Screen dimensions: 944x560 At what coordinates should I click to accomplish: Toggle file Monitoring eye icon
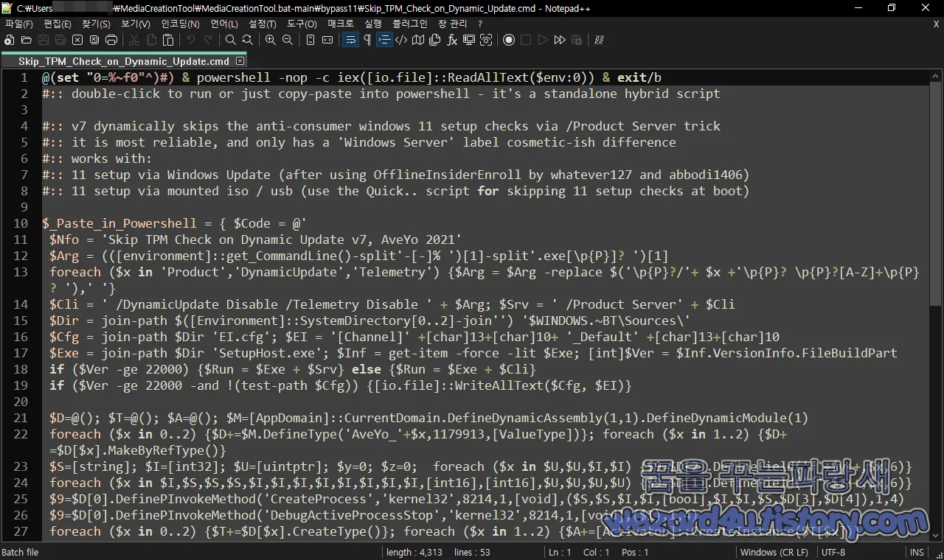click(486, 40)
